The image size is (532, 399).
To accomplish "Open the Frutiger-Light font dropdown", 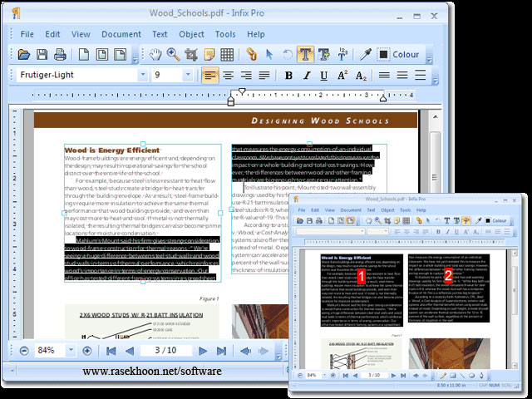I will click(x=143, y=76).
